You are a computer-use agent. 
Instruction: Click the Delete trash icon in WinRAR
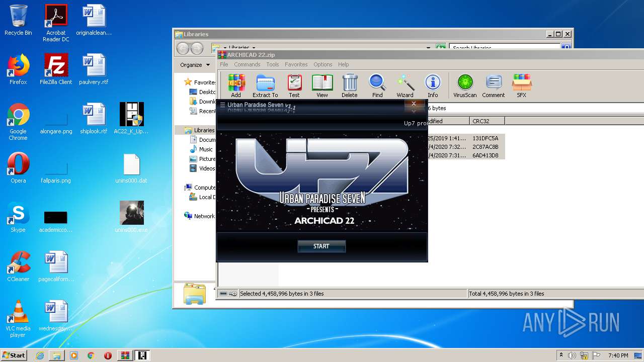[x=350, y=85]
